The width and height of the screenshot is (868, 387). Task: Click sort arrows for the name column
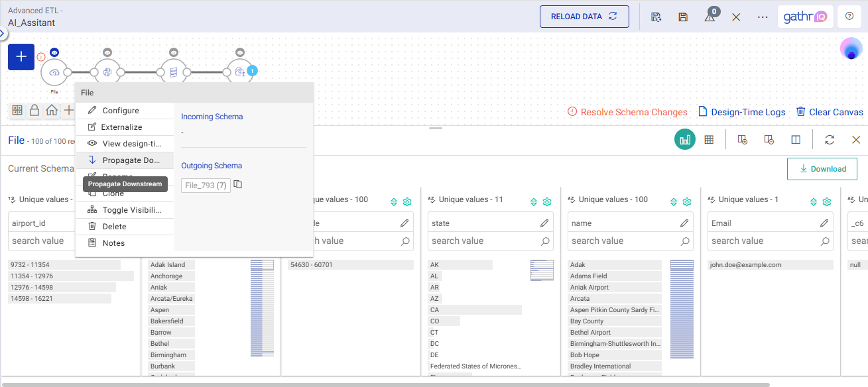[672, 202]
